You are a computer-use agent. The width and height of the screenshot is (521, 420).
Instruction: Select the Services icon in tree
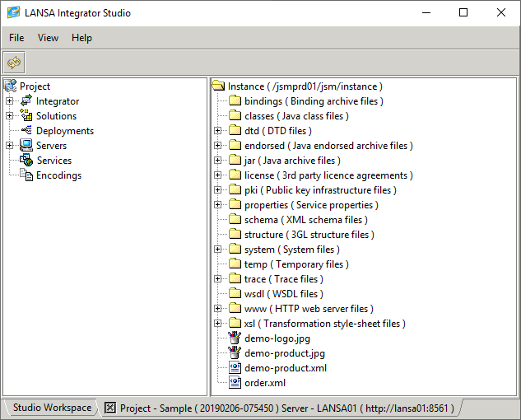coord(26,161)
